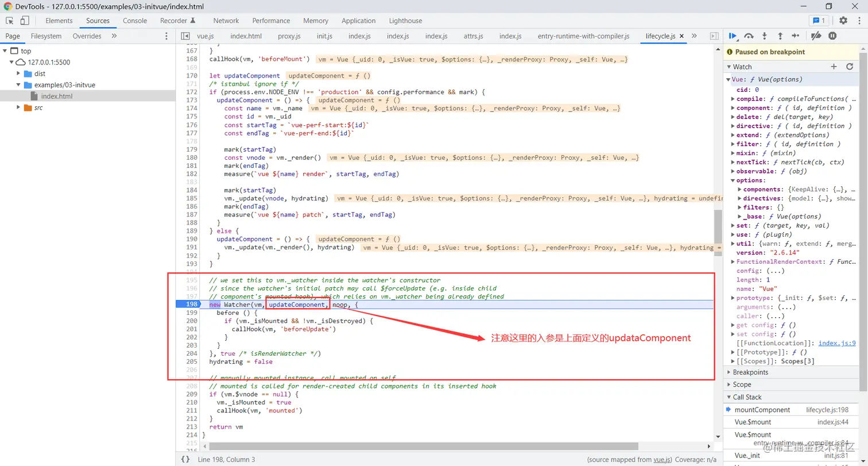Open the Lighthouse panel
The image size is (868, 466).
(x=405, y=21)
